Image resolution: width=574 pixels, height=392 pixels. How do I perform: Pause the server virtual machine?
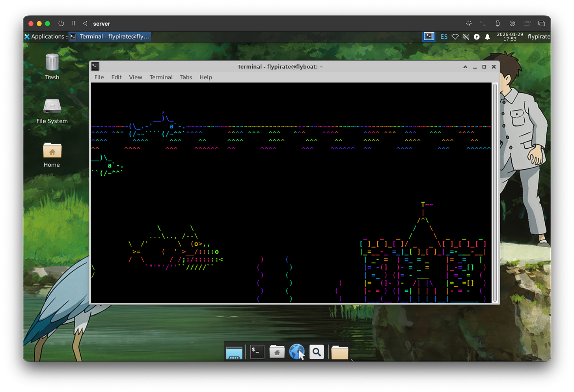click(73, 24)
